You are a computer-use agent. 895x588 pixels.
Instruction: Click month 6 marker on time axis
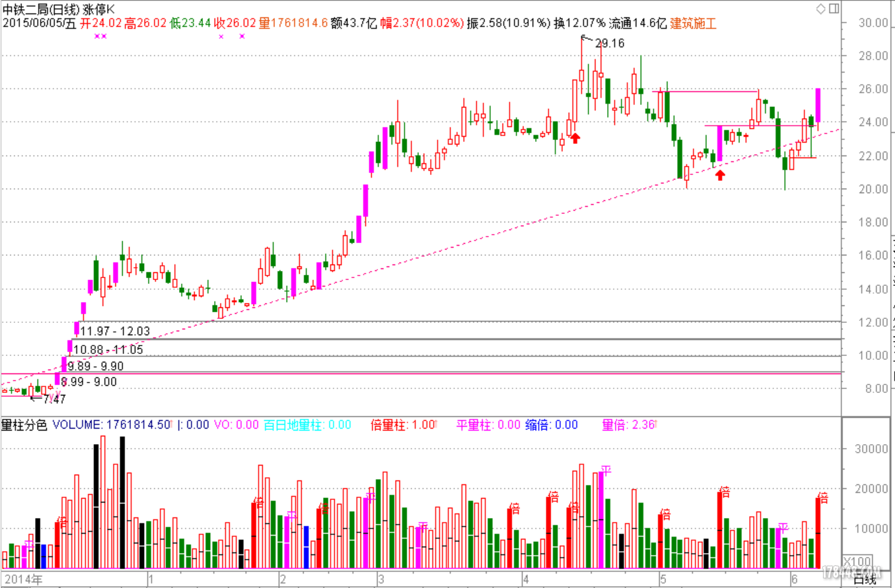[794, 579]
